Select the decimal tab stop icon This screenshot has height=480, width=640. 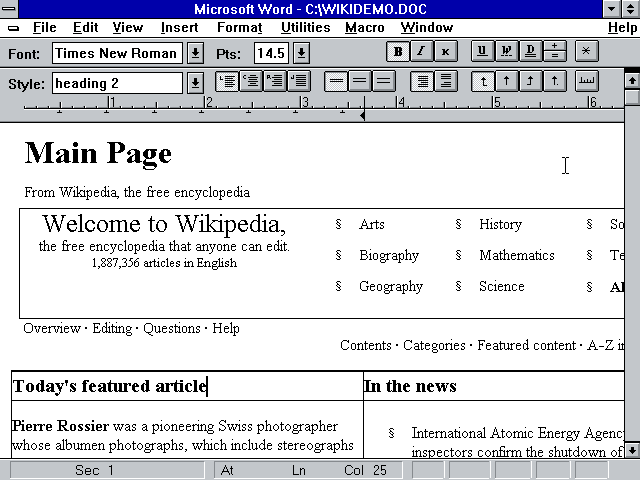(555, 81)
